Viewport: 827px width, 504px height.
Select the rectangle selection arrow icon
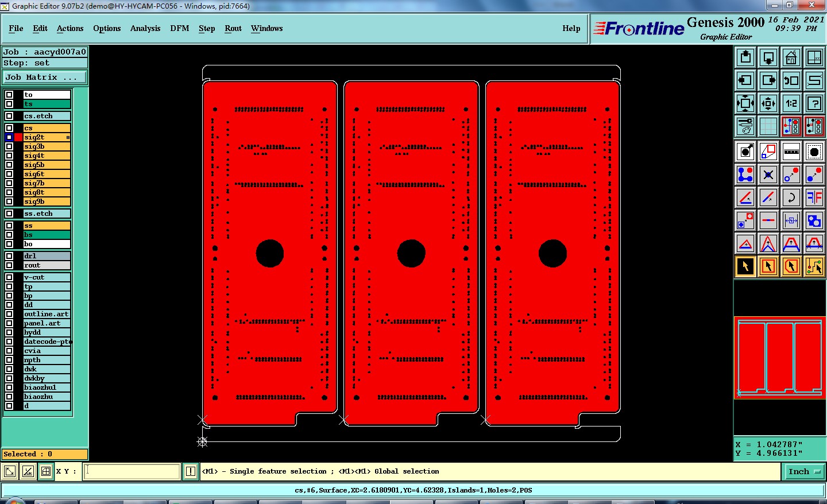click(x=768, y=266)
